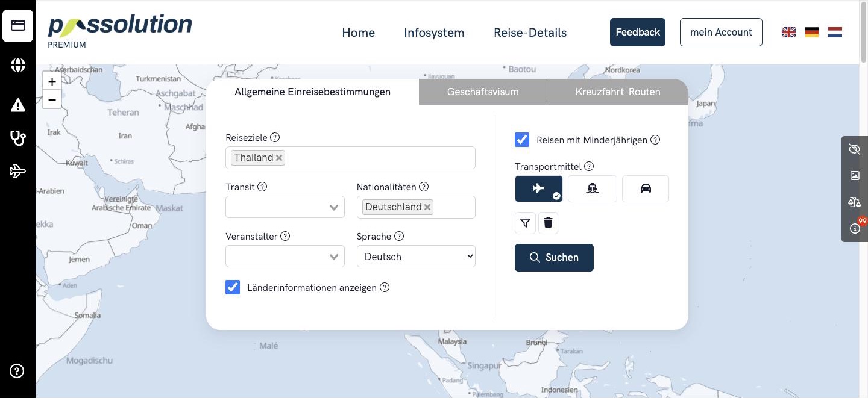Viewport: 868px width, 398px height.
Task: Select car transport mode
Action: pyautogui.click(x=646, y=188)
